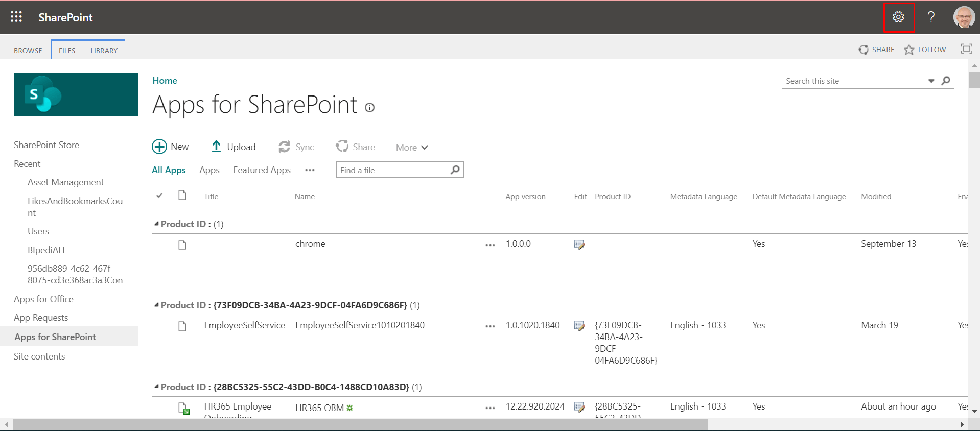Click the Find a file search magnifier

[x=455, y=170]
